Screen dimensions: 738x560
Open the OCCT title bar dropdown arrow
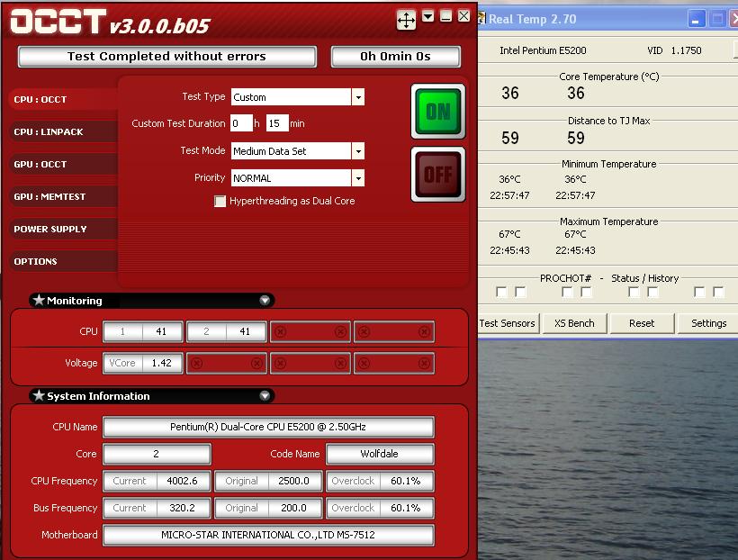427,17
